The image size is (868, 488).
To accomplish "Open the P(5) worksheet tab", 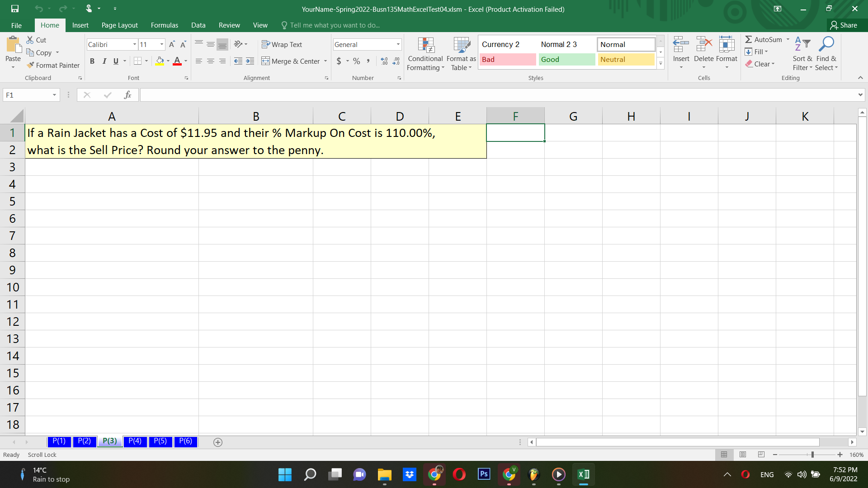I will coord(160,441).
